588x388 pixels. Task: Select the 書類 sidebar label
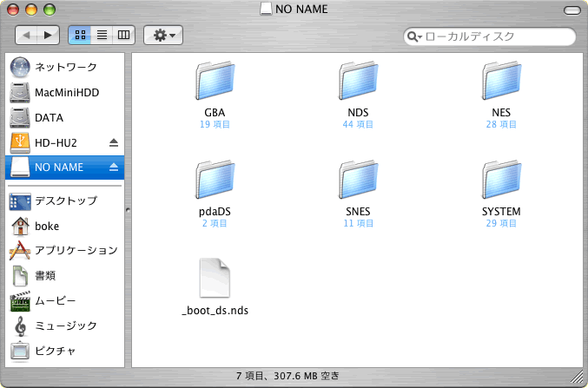pos(45,276)
